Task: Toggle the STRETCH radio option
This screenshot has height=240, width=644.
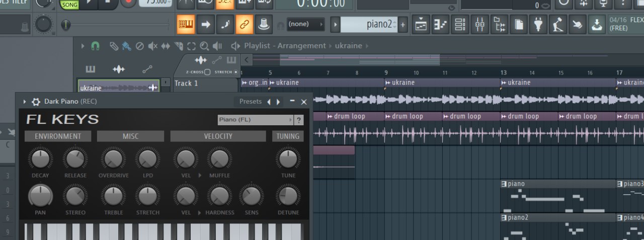Action: [236, 72]
